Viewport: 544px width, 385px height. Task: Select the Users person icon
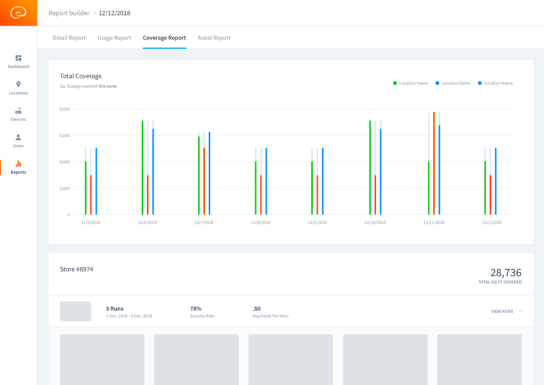coord(18,137)
